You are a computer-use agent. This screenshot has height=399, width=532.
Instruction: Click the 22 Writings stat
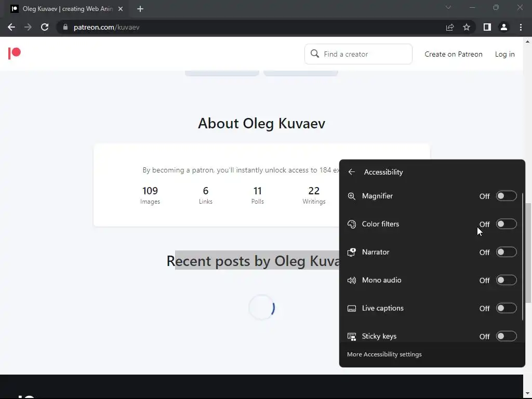pos(314,195)
